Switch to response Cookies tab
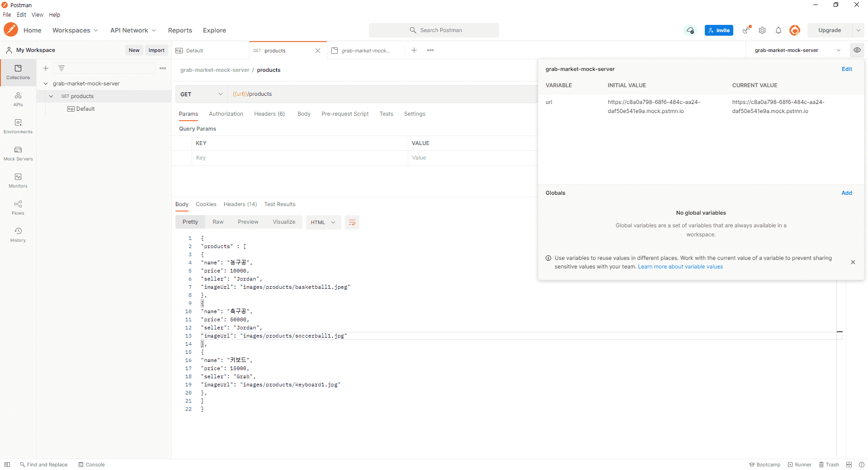The height and width of the screenshot is (470, 868). (206, 204)
